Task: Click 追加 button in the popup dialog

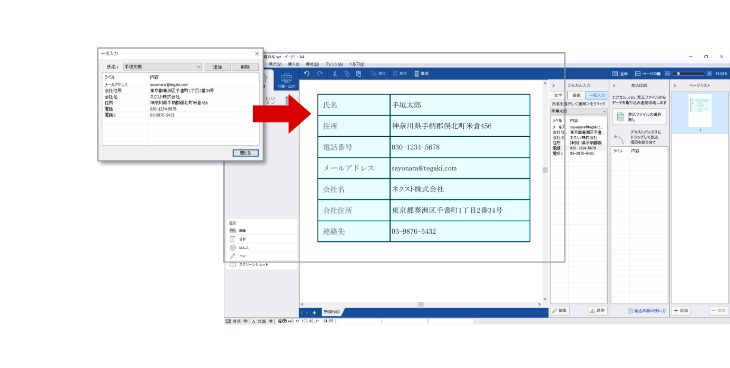Action: tap(217, 67)
